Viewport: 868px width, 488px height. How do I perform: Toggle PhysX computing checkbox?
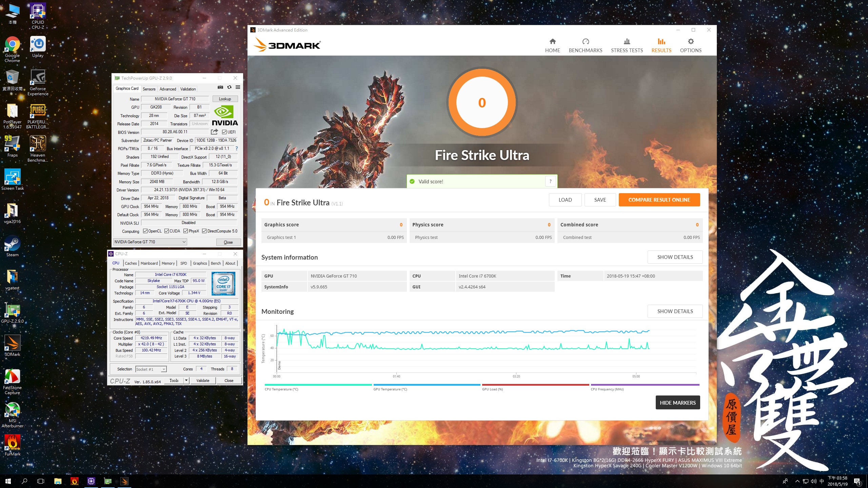click(185, 231)
